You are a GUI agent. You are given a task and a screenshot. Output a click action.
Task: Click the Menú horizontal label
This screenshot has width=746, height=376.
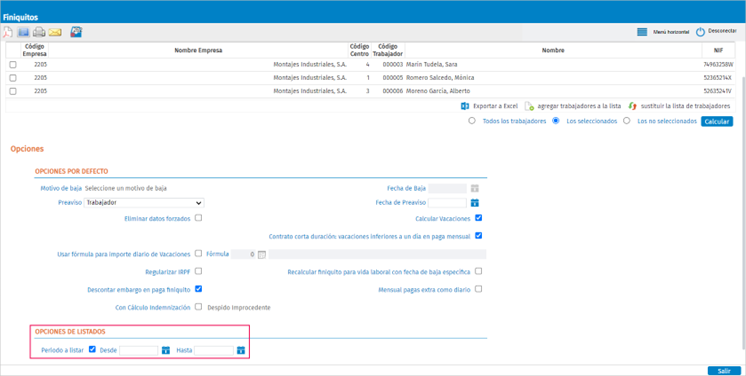(671, 32)
